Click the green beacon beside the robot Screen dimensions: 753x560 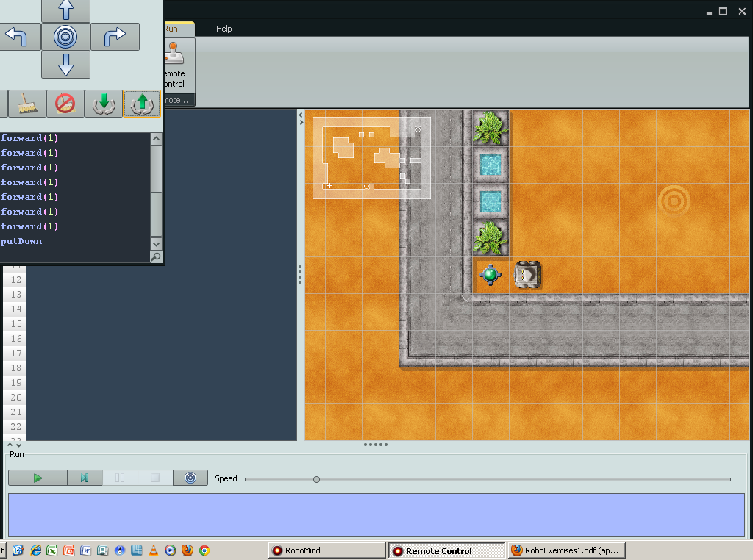pyautogui.click(x=490, y=275)
